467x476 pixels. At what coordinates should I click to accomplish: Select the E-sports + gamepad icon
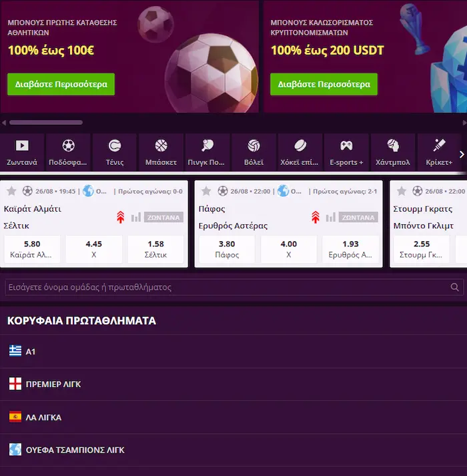pyautogui.click(x=346, y=152)
